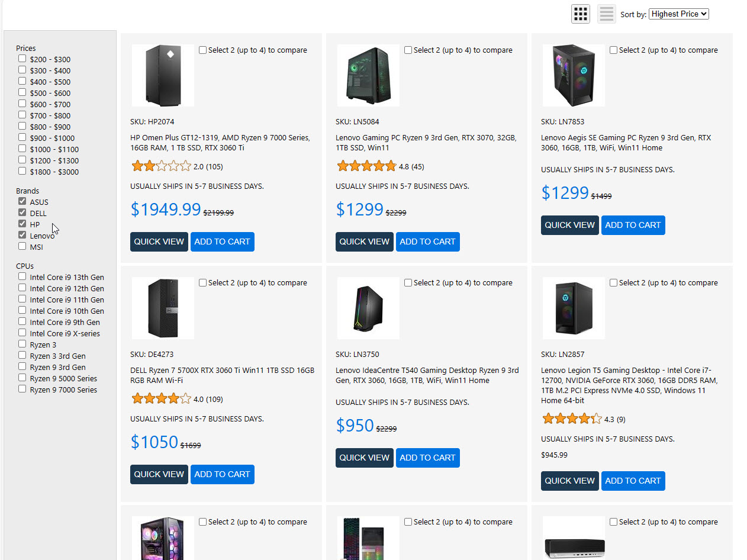Check the $1000 - $1100 price filter

pyautogui.click(x=22, y=149)
